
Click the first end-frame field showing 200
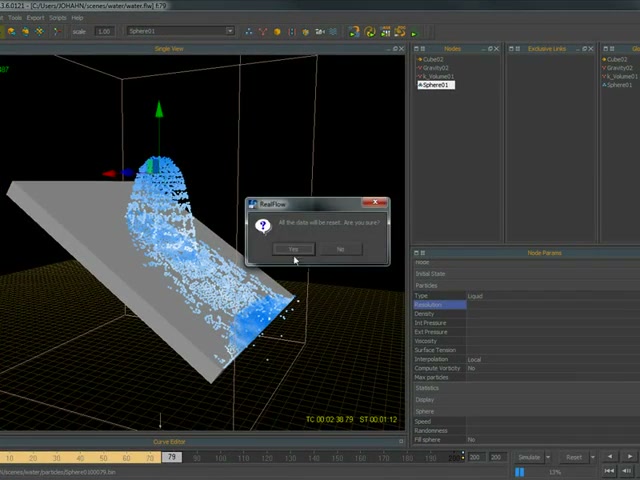click(475, 457)
